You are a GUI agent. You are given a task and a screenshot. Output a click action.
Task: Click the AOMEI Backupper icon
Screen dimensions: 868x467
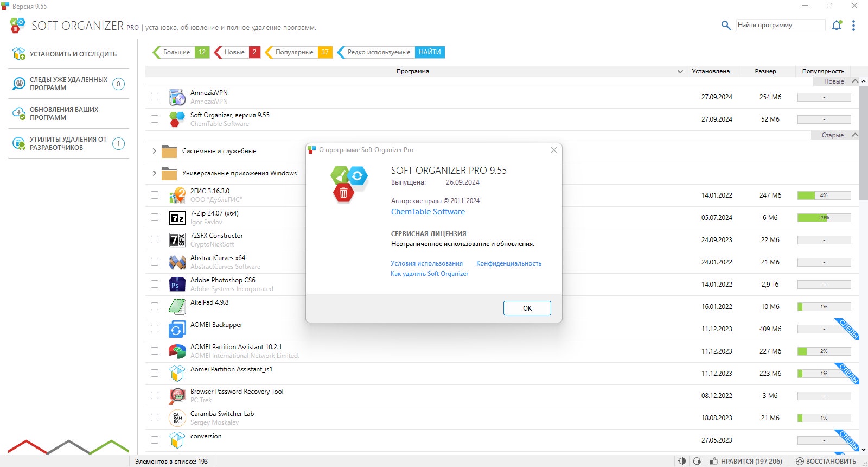(177, 329)
